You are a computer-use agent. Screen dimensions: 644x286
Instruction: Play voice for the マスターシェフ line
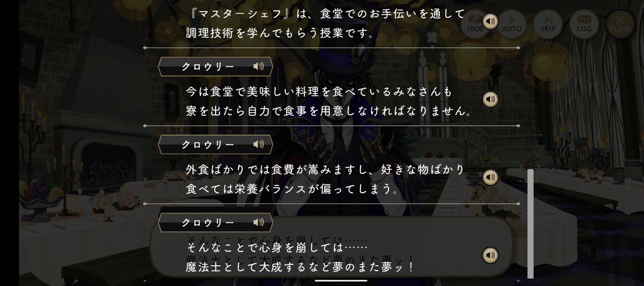(490, 21)
